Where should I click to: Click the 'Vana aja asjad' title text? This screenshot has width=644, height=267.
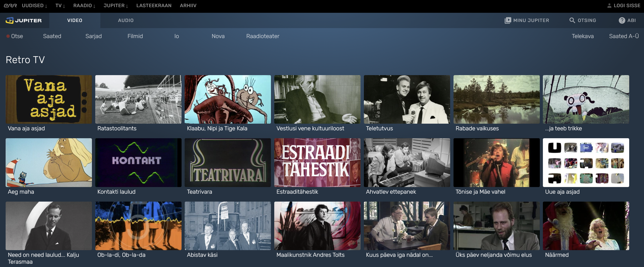coord(26,129)
